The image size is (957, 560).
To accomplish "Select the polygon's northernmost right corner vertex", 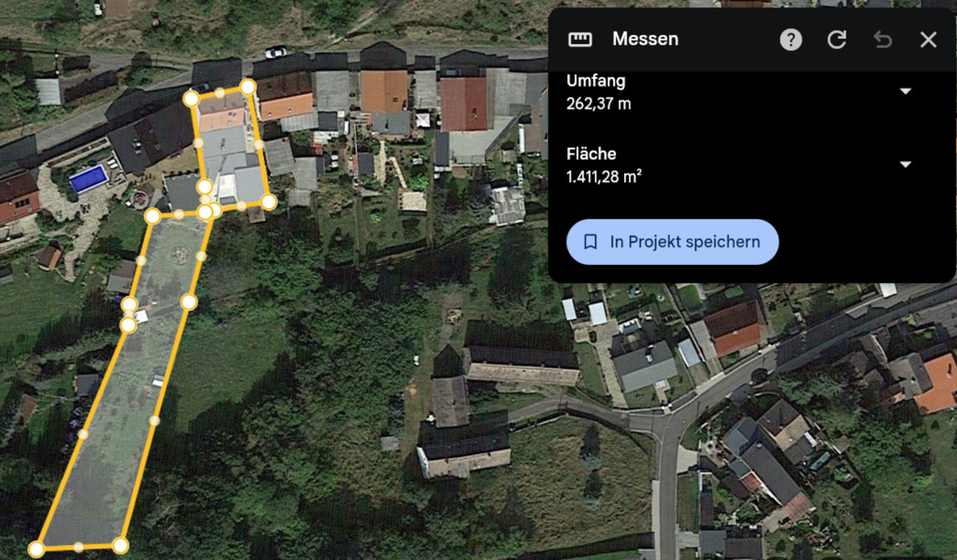I will point(247,88).
